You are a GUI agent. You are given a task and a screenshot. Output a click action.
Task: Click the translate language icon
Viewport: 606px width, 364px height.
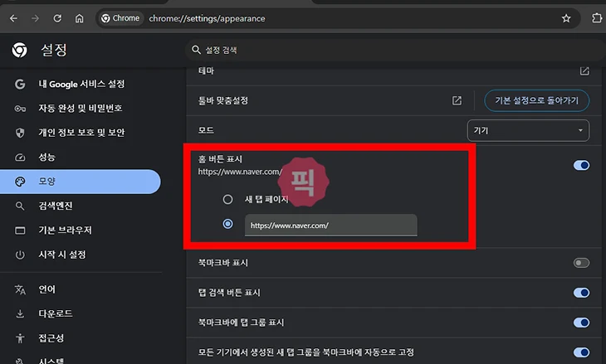pyautogui.click(x=20, y=289)
